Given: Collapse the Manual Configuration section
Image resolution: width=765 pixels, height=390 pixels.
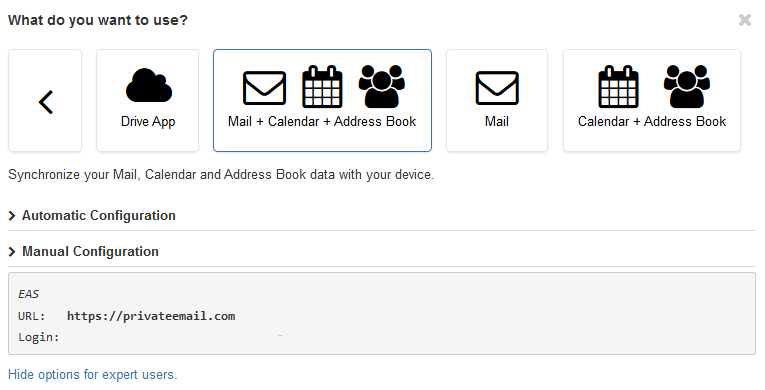Looking at the screenshot, I should [90, 251].
